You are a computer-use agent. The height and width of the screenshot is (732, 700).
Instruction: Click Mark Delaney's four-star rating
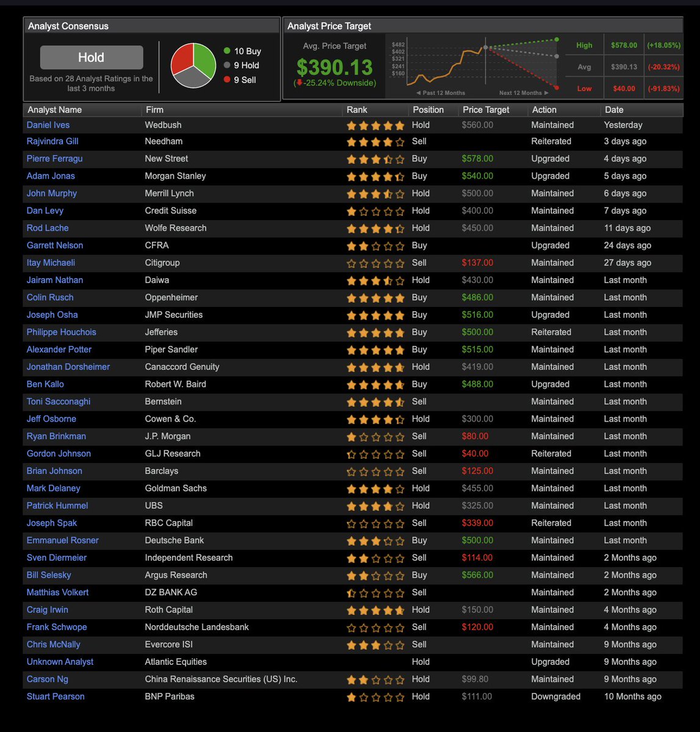point(375,489)
